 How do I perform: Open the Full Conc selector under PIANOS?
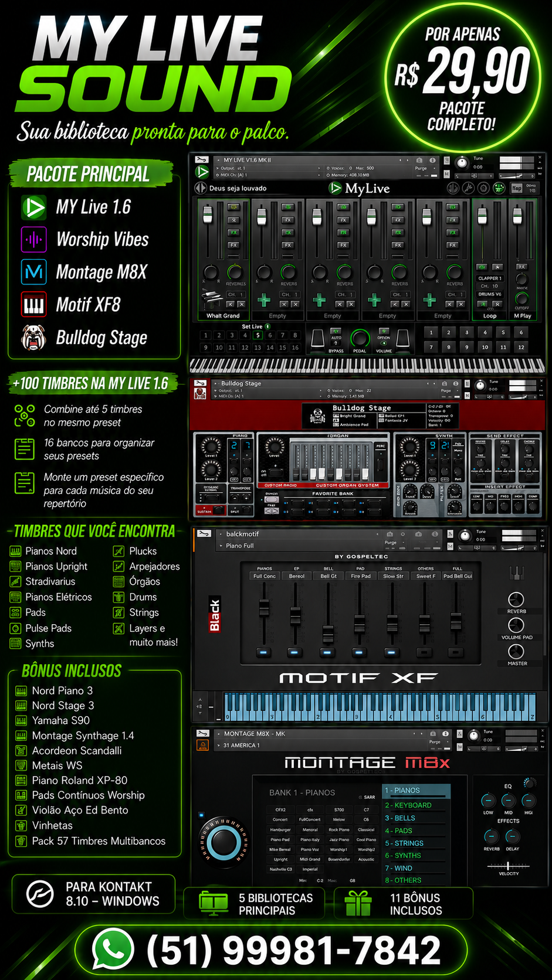coord(265,576)
